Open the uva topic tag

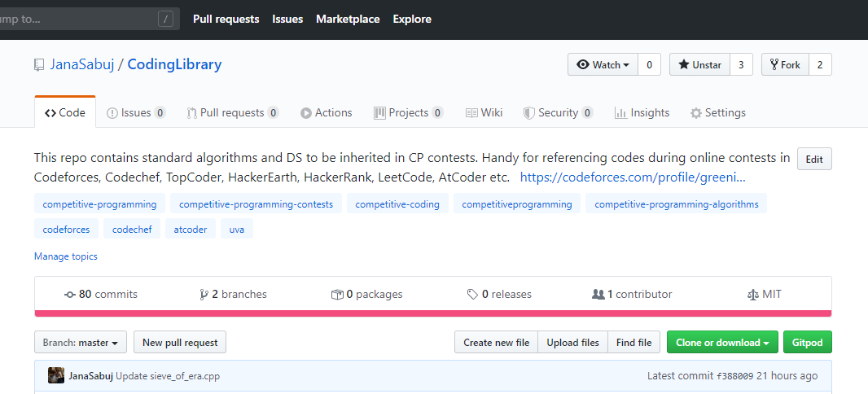(237, 229)
